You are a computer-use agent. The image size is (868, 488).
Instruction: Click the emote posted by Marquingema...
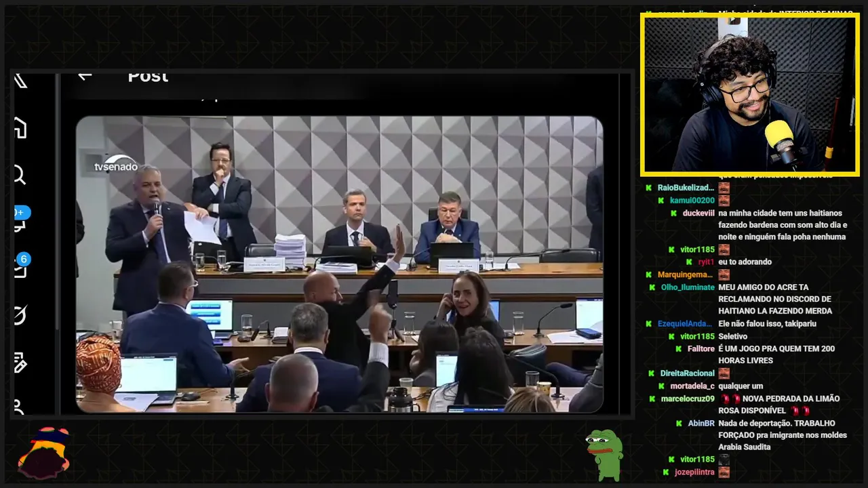724,274
